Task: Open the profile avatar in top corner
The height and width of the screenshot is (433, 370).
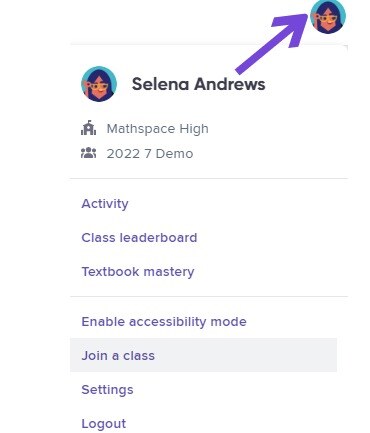Action: click(328, 16)
